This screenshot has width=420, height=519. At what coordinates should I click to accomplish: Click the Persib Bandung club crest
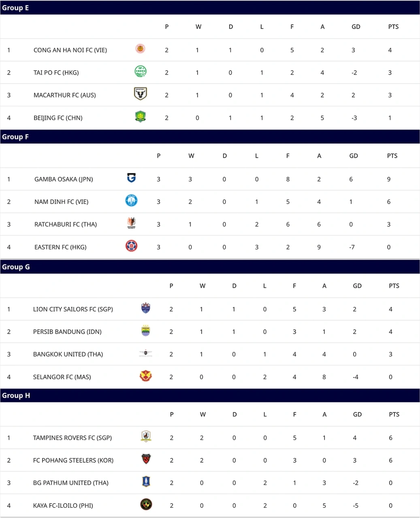[145, 331]
